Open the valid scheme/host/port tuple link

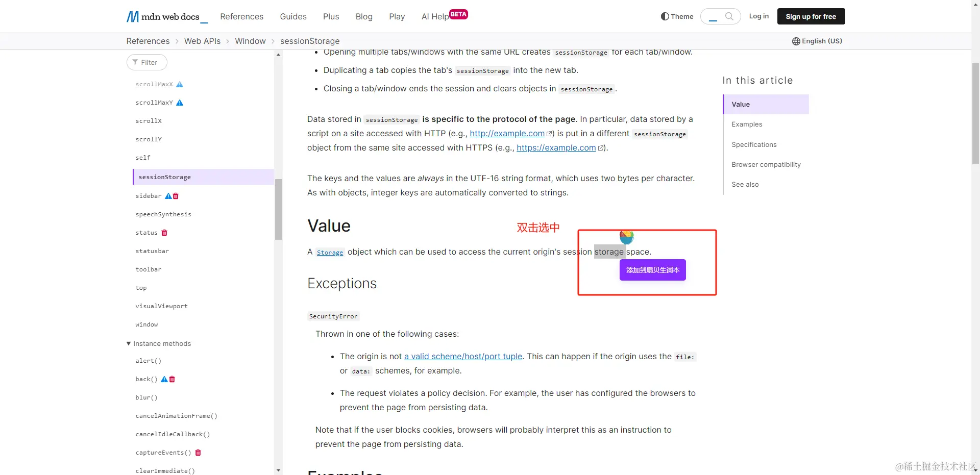tap(463, 356)
